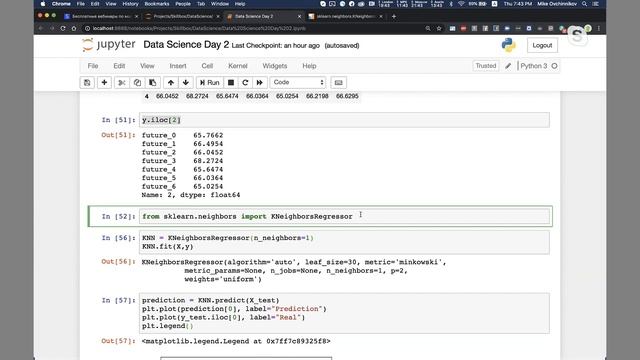Open the File menu in Jupyter
640x360 pixels.
[93, 66]
